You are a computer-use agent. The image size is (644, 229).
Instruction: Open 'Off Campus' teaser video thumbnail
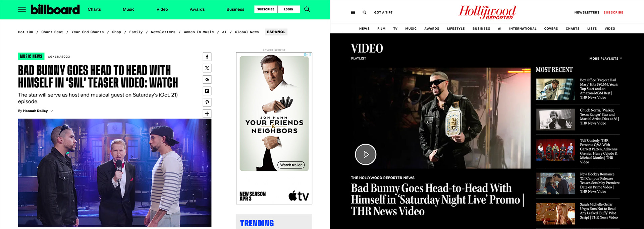555,183
